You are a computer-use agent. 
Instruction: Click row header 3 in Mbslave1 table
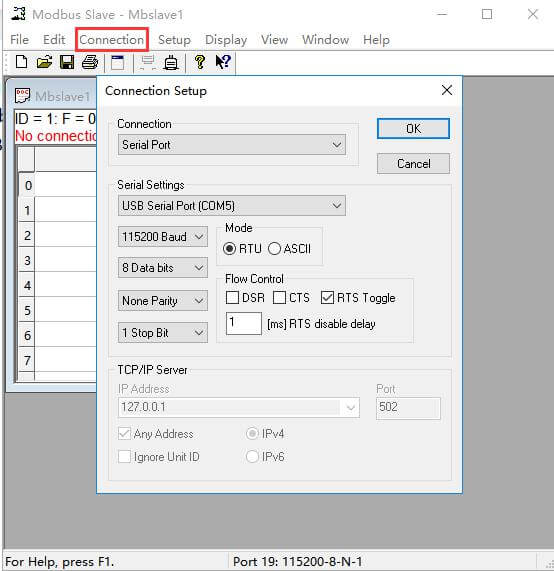[x=27, y=260]
